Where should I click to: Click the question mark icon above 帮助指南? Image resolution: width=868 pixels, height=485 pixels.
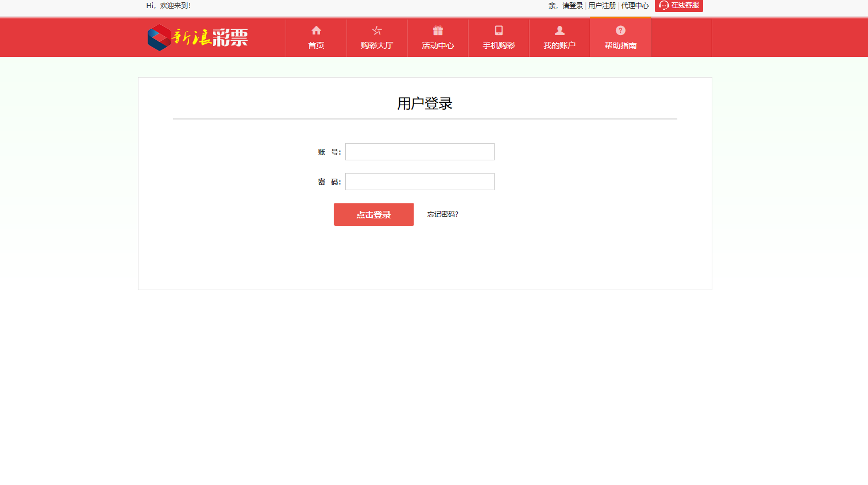pyautogui.click(x=620, y=30)
